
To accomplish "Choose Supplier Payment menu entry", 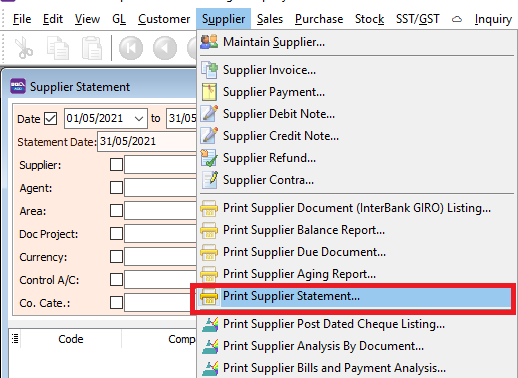I will coord(356,92).
